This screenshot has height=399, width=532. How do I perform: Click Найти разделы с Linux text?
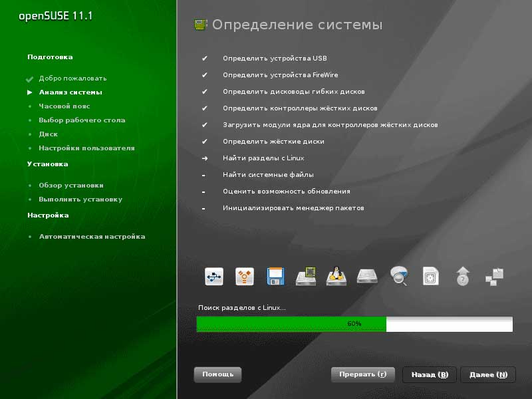(263, 158)
